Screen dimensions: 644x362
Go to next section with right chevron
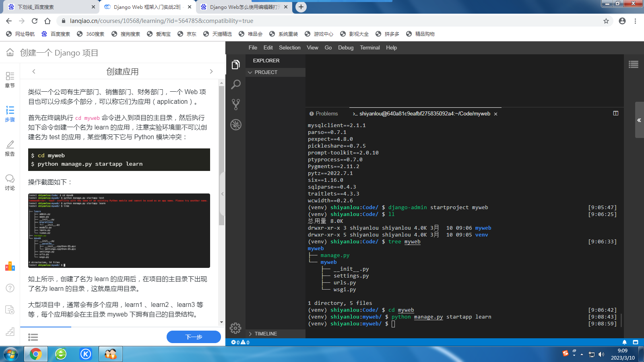pos(211,72)
